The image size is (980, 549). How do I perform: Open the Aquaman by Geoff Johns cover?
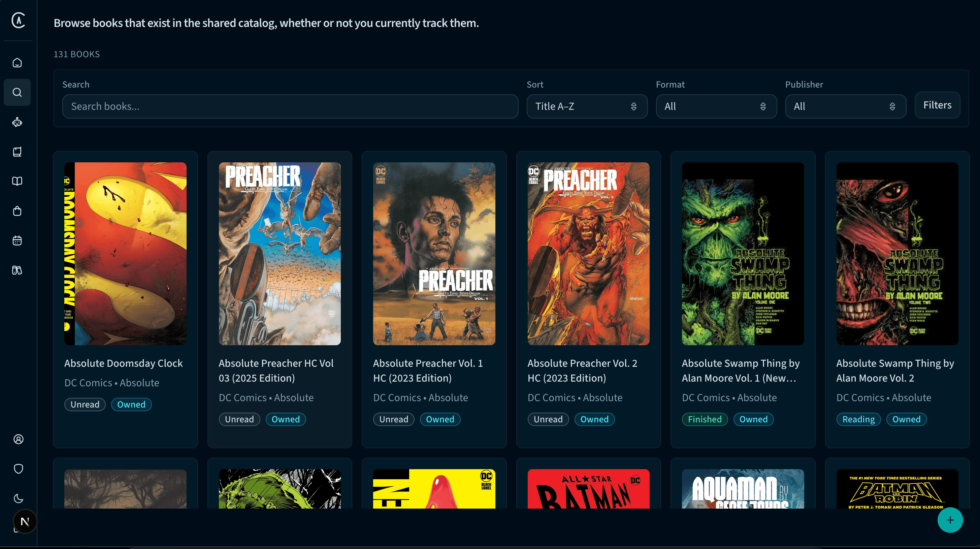click(743, 489)
